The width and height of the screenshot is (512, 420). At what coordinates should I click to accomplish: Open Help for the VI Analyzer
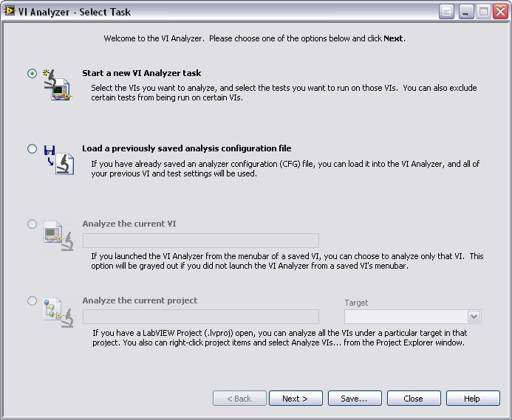point(473,399)
